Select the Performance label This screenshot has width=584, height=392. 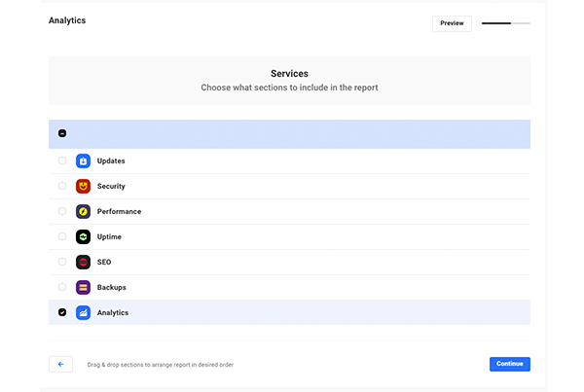[119, 211]
